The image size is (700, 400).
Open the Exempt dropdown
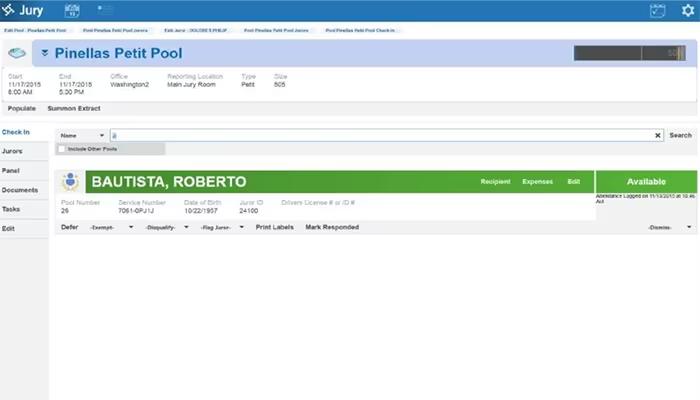click(x=111, y=227)
